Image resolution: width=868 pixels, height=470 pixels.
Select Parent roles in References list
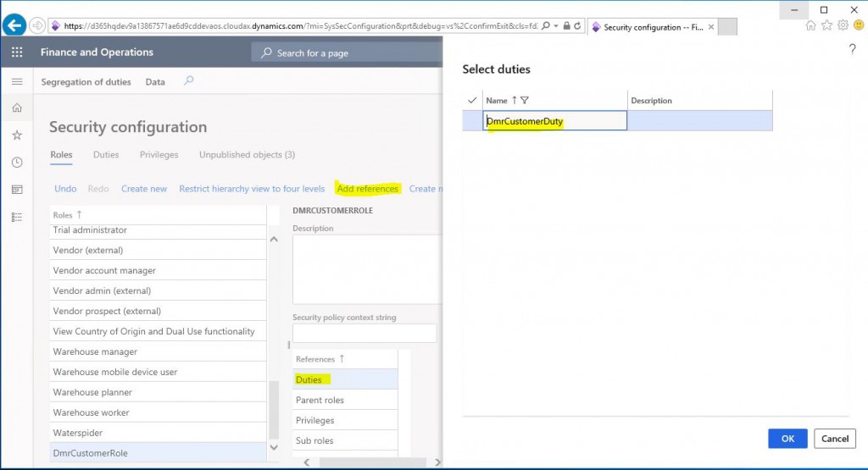[x=345, y=400]
